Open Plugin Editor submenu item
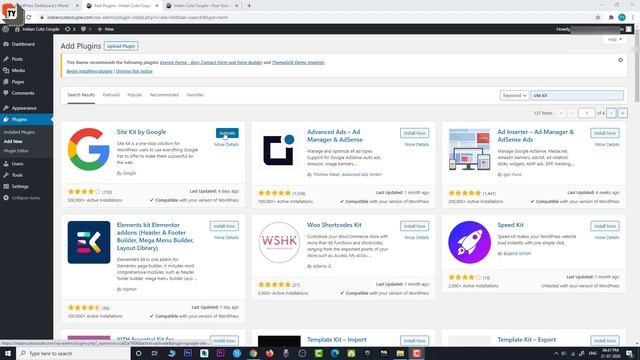This screenshot has height=360, width=640. point(16,151)
